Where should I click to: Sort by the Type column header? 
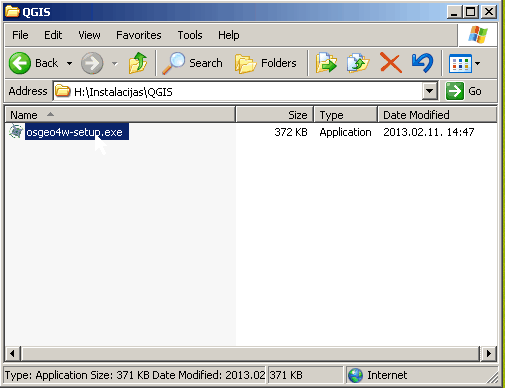(x=346, y=115)
